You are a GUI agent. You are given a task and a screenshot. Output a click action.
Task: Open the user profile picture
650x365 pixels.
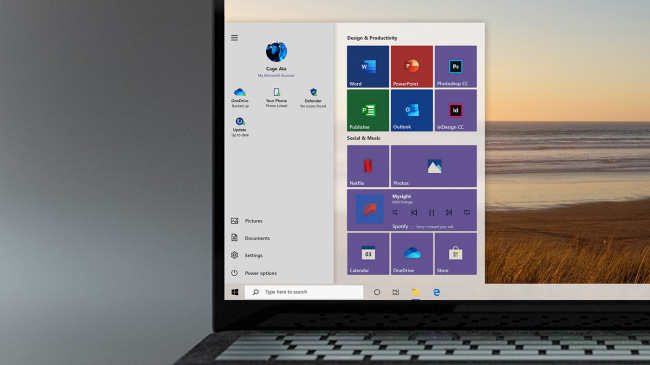coord(276,52)
